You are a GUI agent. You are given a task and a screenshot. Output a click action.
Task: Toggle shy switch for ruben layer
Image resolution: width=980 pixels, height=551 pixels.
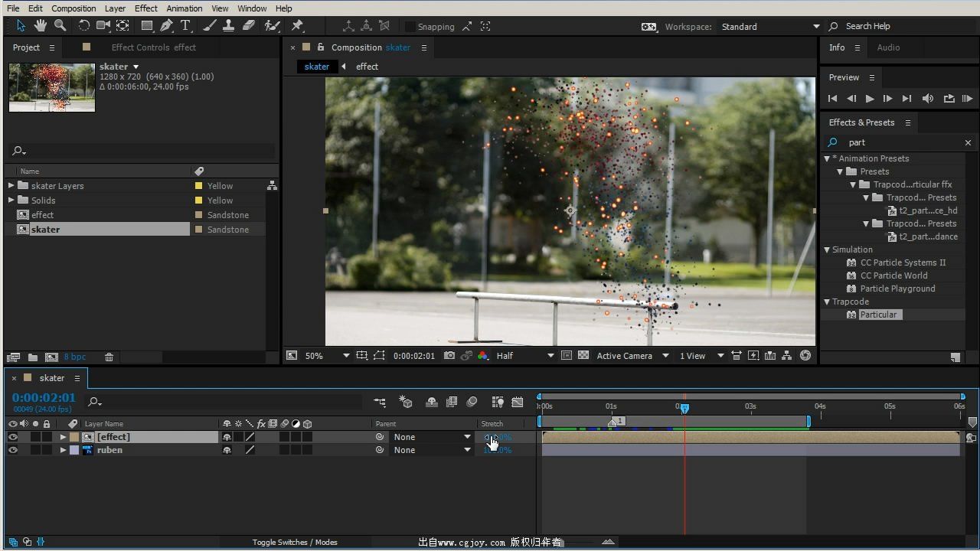[227, 450]
